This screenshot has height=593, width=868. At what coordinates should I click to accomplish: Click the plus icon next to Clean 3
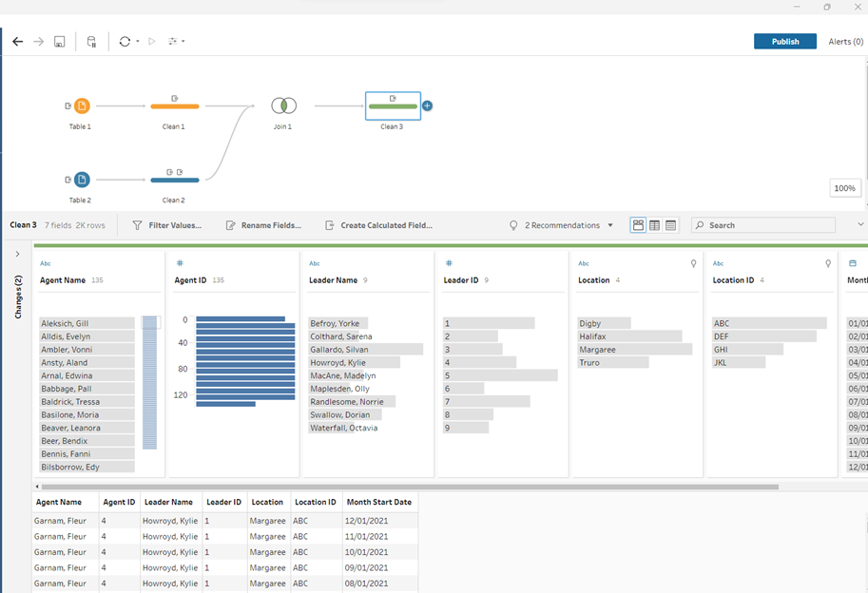pyautogui.click(x=427, y=106)
